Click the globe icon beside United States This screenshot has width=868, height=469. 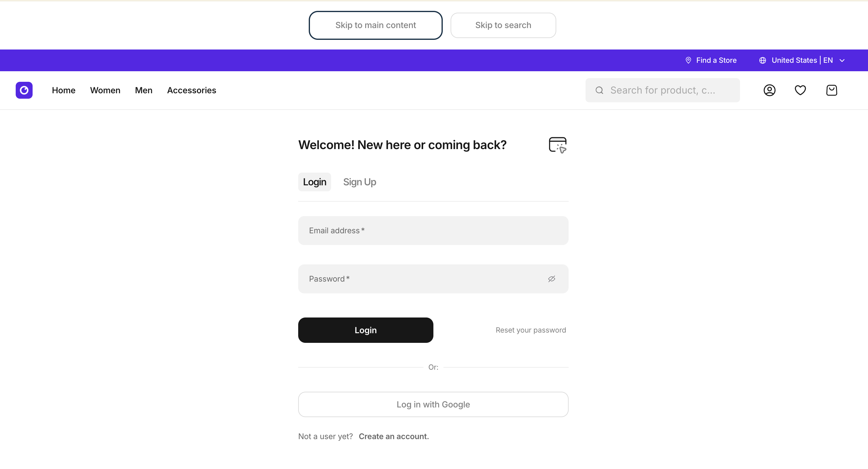point(763,60)
